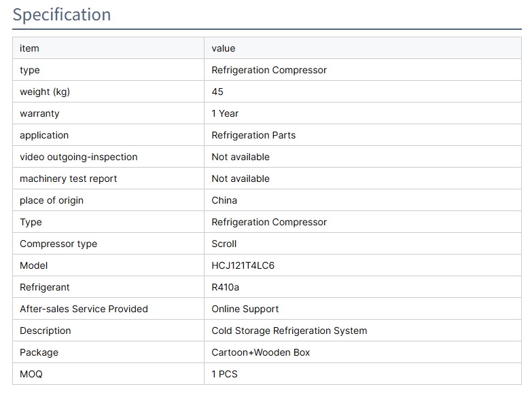Click the 'video outgoing-inspection' label
532x393 pixels.
79,157
